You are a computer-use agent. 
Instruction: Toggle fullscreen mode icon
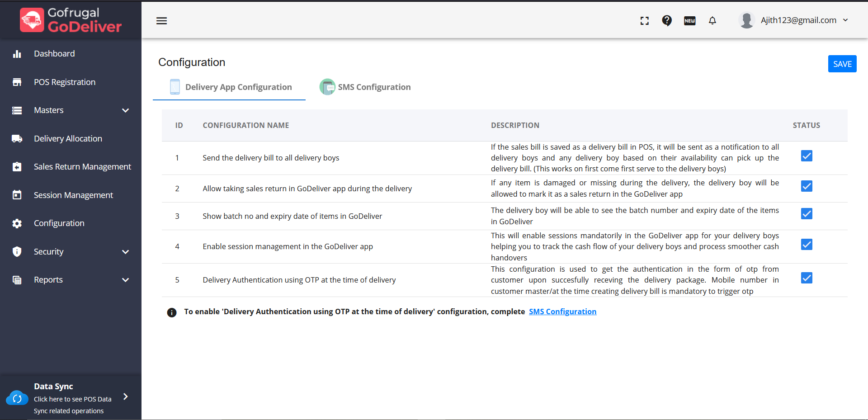pos(644,21)
